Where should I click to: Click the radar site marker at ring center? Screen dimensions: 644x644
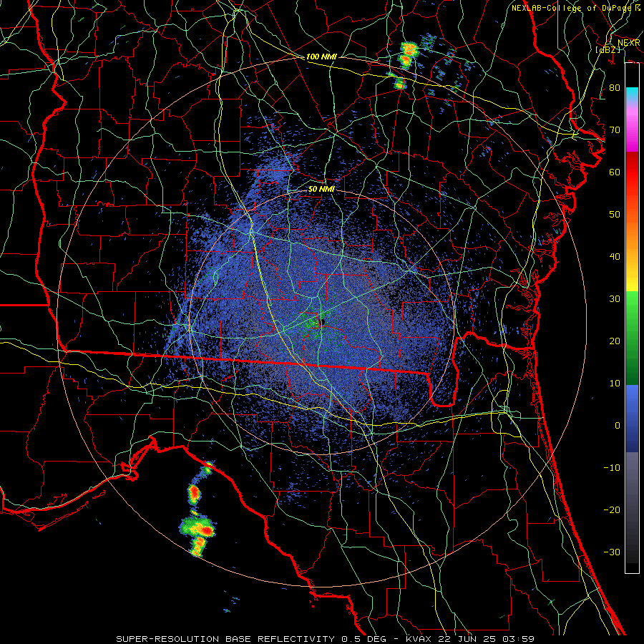coord(322,322)
